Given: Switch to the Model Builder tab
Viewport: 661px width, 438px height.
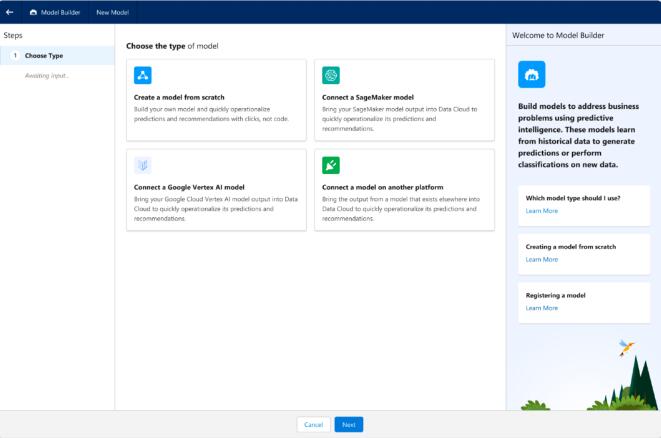Looking at the screenshot, I should click(59, 12).
